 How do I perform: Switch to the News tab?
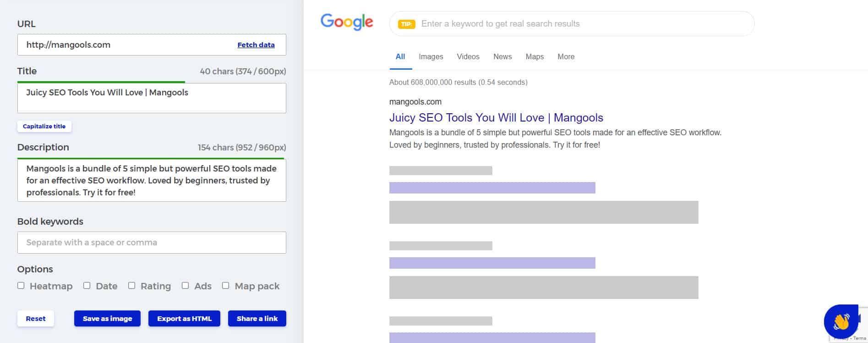point(502,57)
